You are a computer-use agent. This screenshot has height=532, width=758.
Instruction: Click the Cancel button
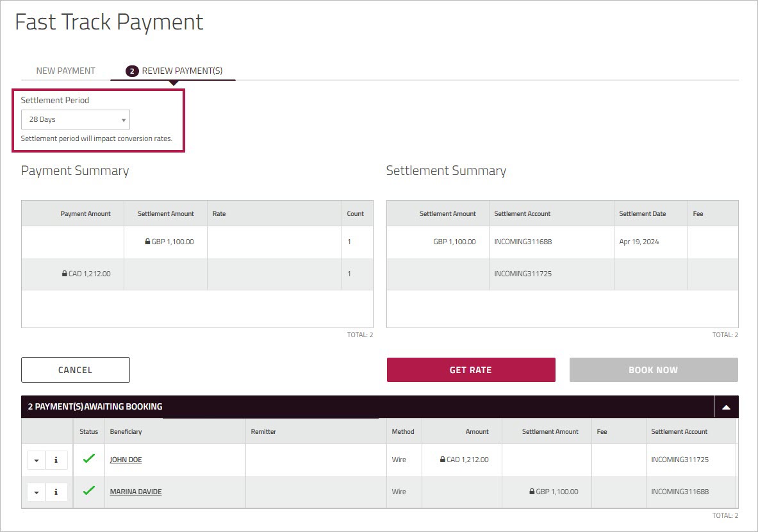coord(76,370)
